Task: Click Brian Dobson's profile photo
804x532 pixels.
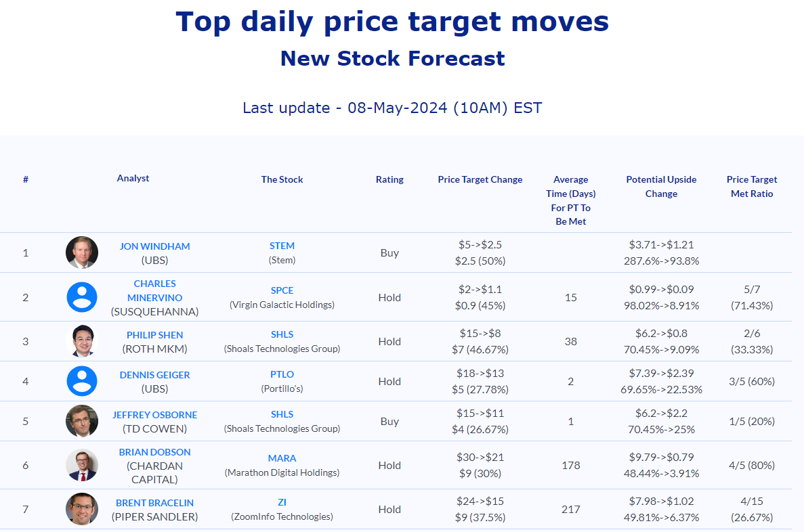Action: point(82,465)
